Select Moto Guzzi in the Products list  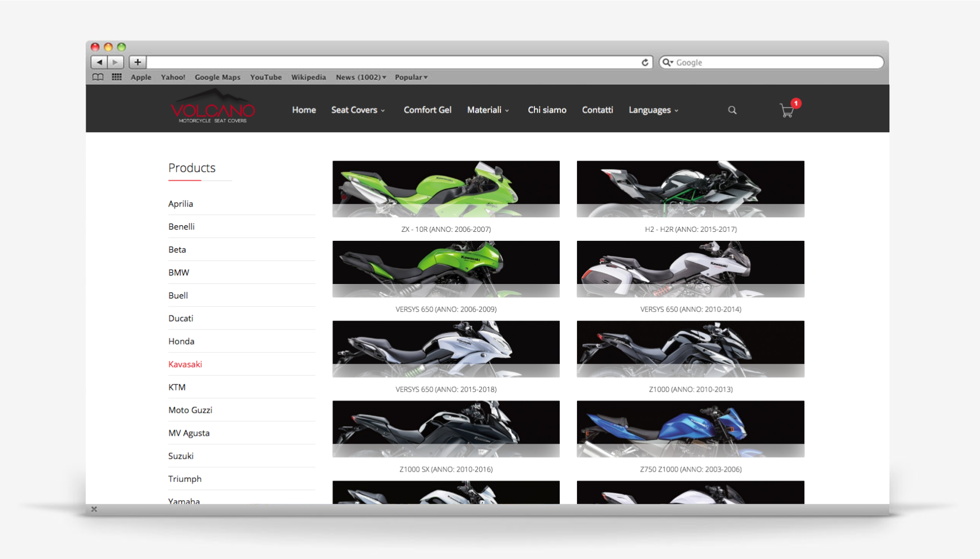(190, 411)
